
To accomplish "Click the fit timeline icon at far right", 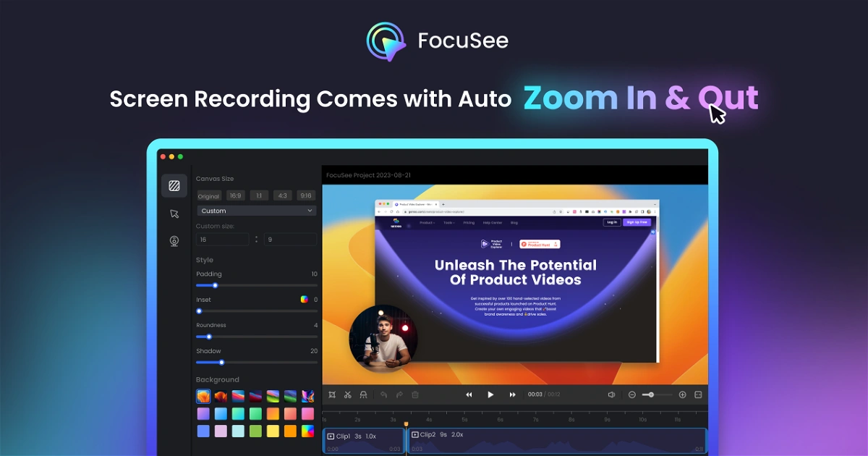I will click(x=698, y=394).
